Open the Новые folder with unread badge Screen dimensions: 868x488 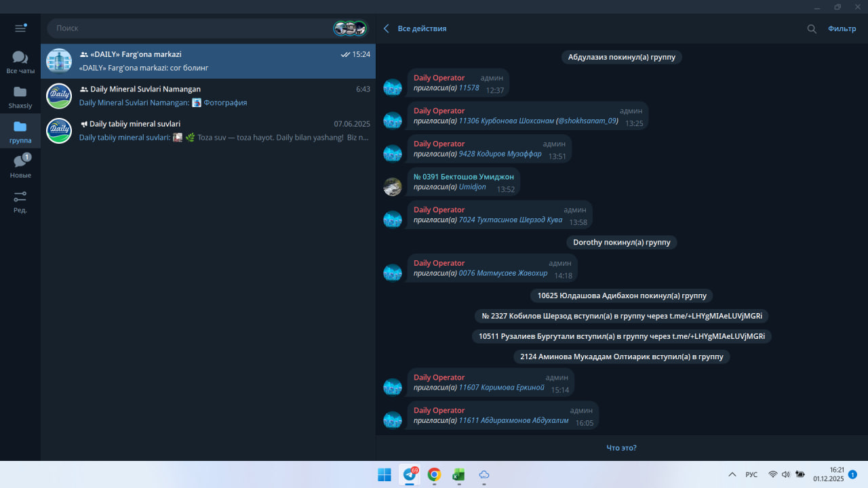(20, 166)
